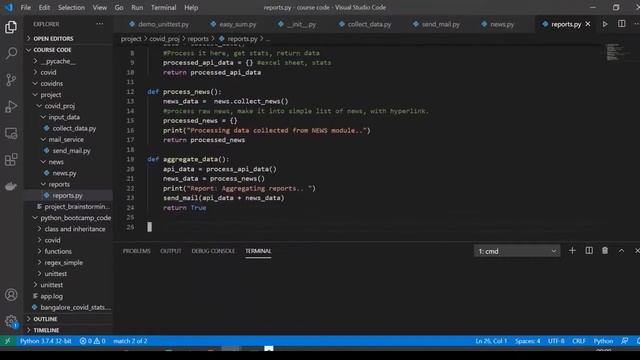This screenshot has height=360, width=640.
Task: Switch to the DEBUG CONSOLE tab
Action: tap(213, 251)
